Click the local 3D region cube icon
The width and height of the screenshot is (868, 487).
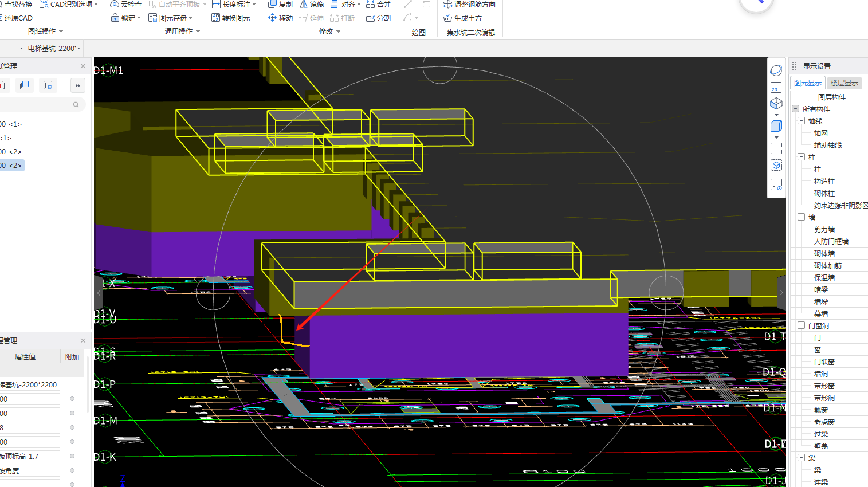coord(776,166)
